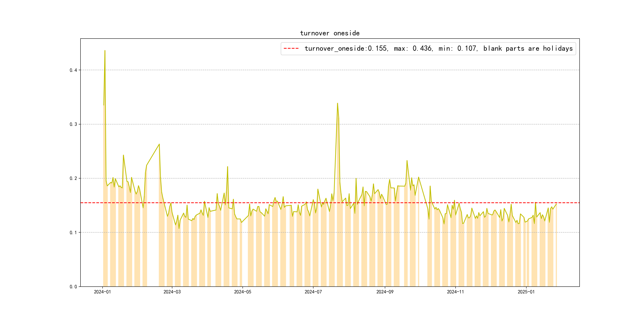Click the chart title 'turnover oneside'
The height and width of the screenshot is (322, 644).
[330, 33]
